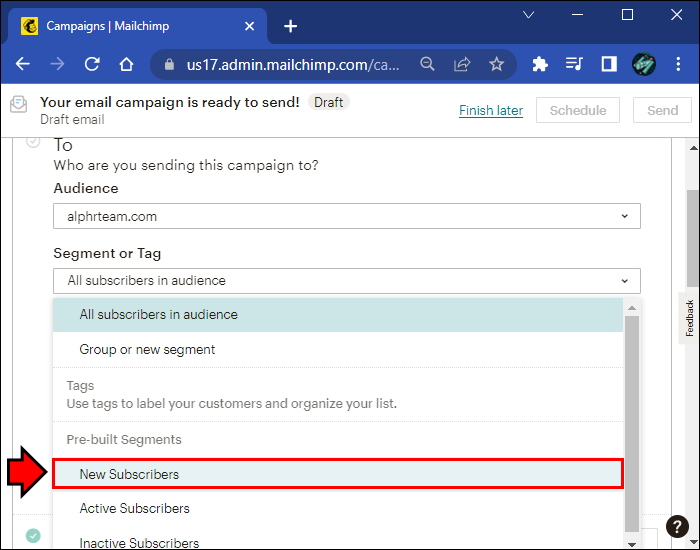The image size is (700, 550).
Task: Open the Feedback side tab
Action: pos(689,318)
